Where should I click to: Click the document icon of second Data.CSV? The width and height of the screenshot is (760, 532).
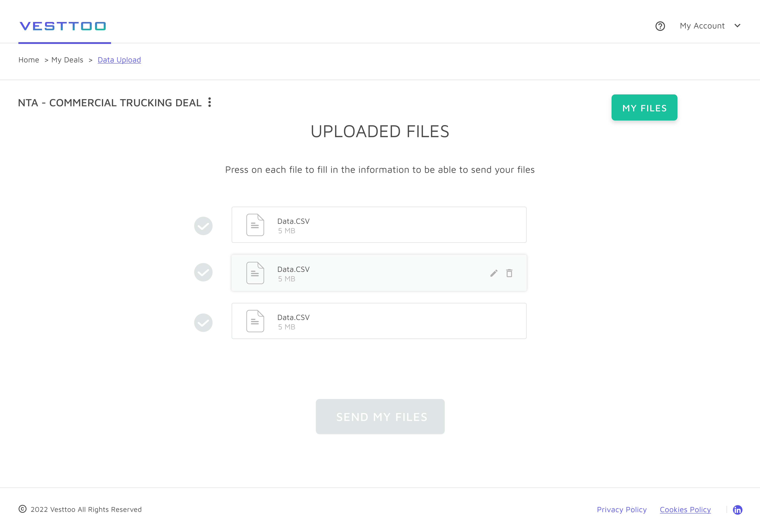(255, 273)
